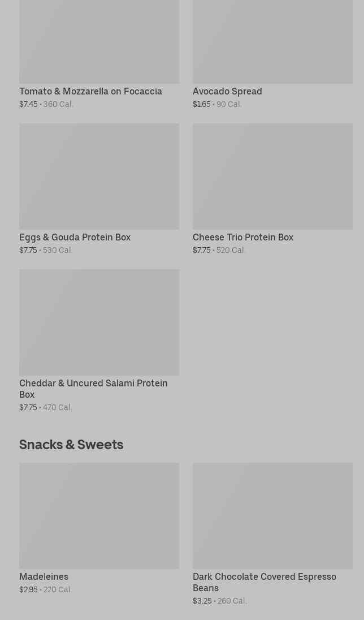Open the Cheddar & Uncured Salami Protein Box image
Viewport: 364px width, 620px height.
(x=99, y=322)
